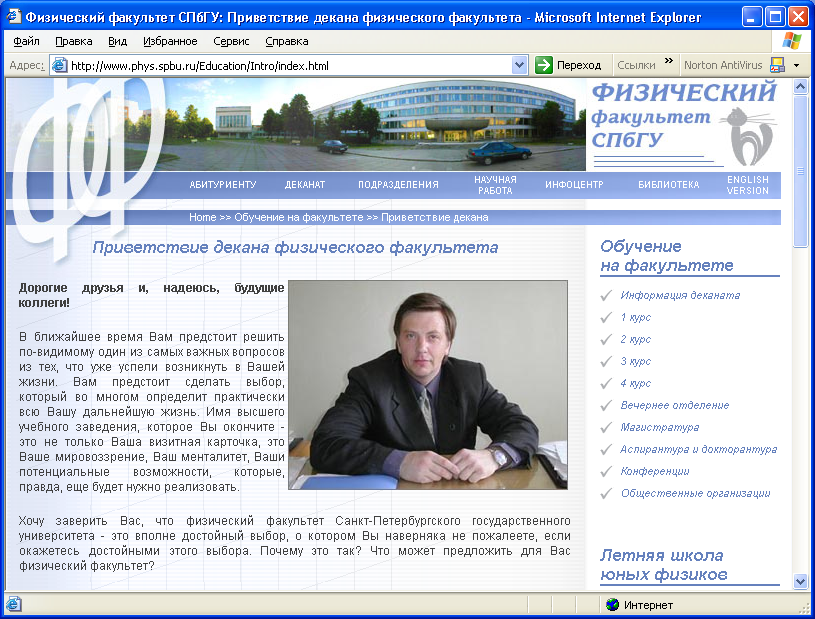815x619 pixels.
Task: Open the Вид menu
Action: click(x=117, y=41)
